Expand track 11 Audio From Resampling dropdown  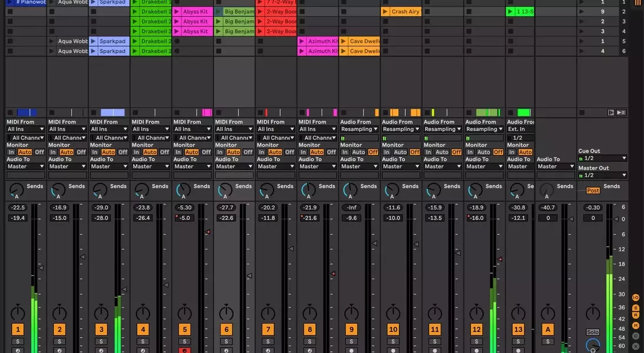443,129
